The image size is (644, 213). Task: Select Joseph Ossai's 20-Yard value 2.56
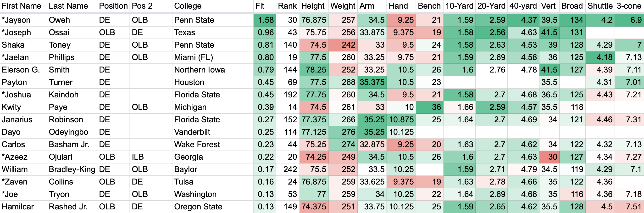click(x=492, y=33)
